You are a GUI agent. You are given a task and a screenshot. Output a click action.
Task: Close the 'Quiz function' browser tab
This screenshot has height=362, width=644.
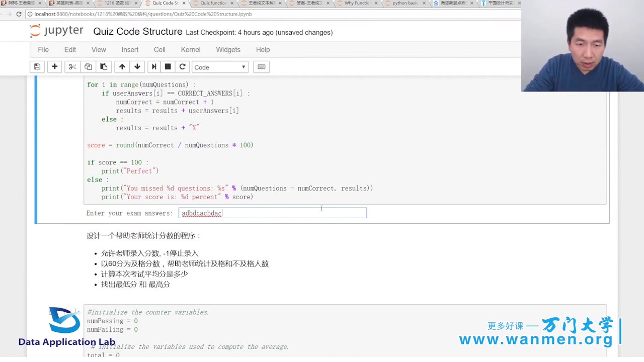[231, 3]
